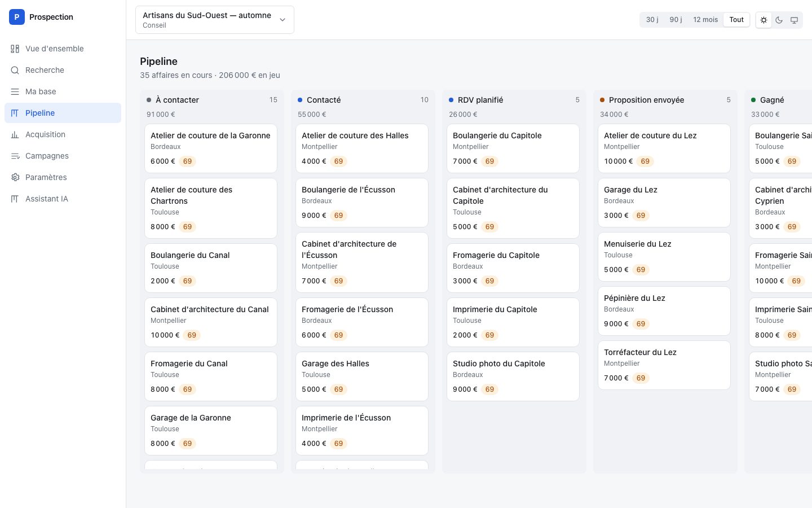The width and height of the screenshot is (812, 508).
Task: Open Studio photo du Capitole card
Action: pos(513,376)
